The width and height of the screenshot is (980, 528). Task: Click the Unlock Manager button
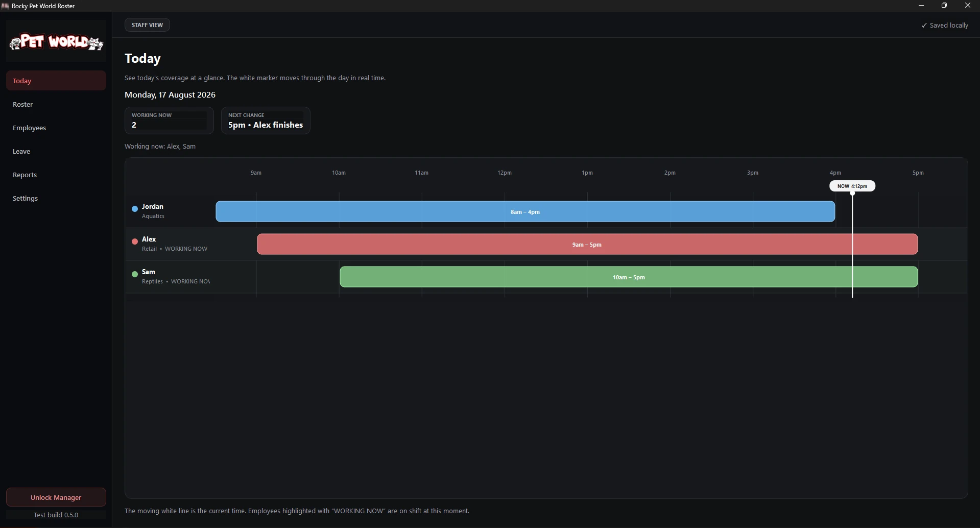[x=56, y=497]
